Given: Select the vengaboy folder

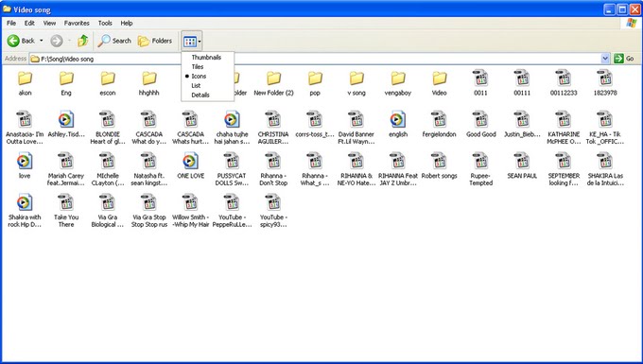Looking at the screenshot, I should pyautogui.click(x=398, y=83).
